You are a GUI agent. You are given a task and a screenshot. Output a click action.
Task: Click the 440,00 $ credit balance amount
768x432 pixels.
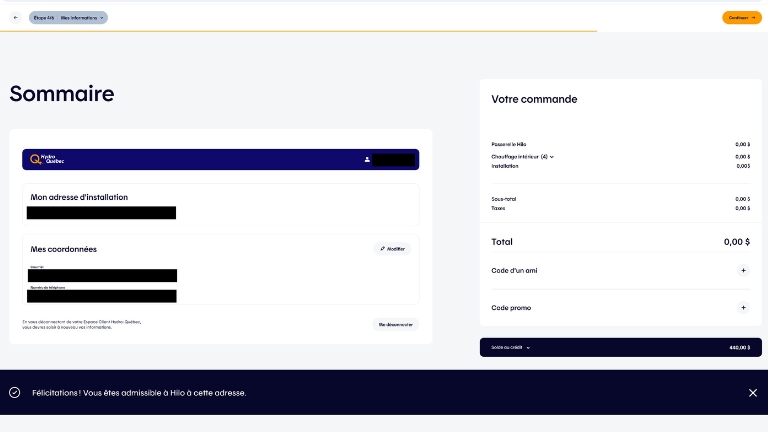pyautogui.click(x=740, y=347)
